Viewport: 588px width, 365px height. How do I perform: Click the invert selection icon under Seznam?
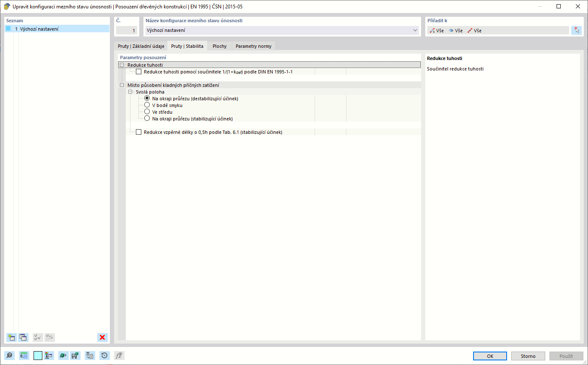(49, 337)
